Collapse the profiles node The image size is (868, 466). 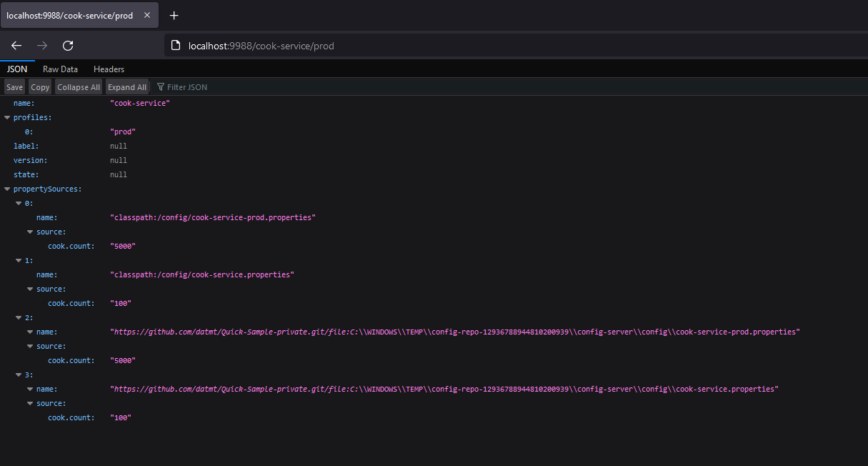click(6, 116)
